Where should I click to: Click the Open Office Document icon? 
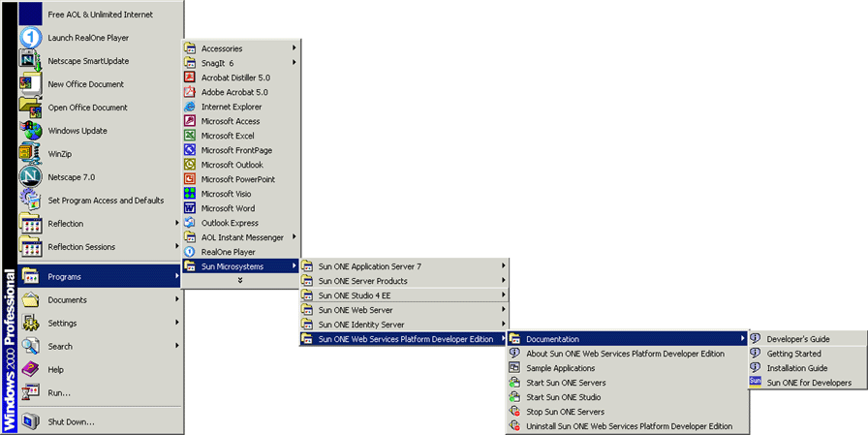(x=30, y=108)
